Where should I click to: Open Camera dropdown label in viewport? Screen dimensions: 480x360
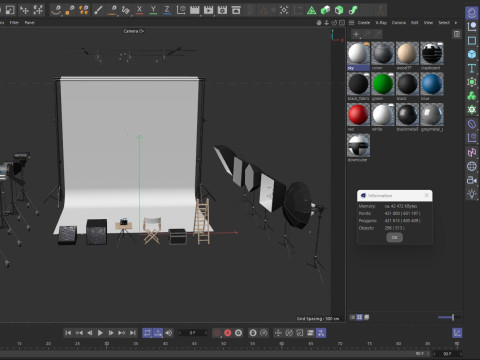(133, 31)
